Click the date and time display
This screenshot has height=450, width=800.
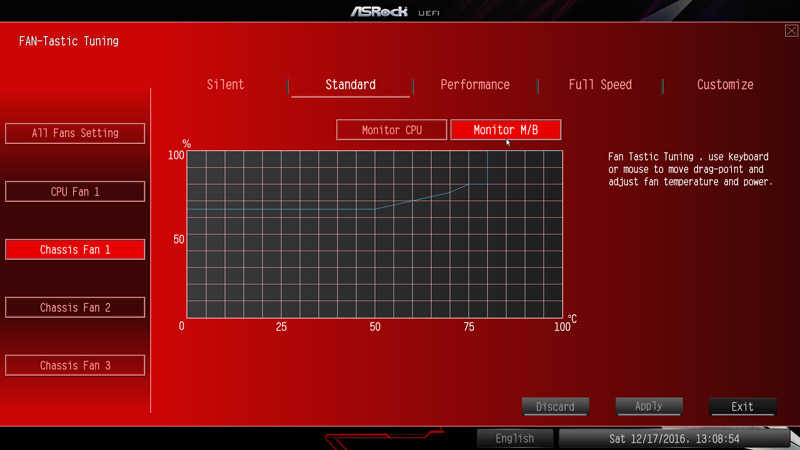pos(674,438)
